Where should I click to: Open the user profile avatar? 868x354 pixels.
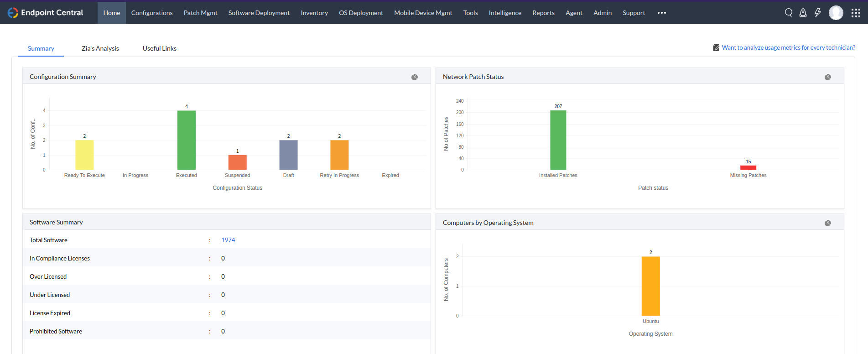[836, 13]
